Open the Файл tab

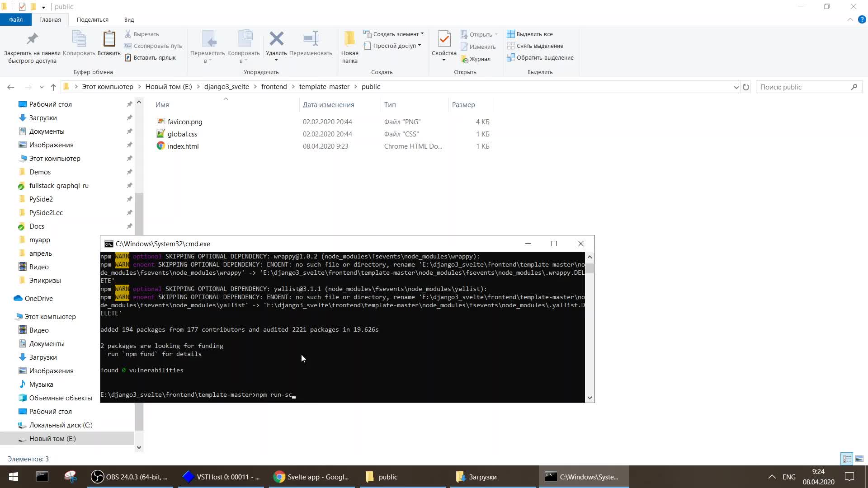pos(16,19)
